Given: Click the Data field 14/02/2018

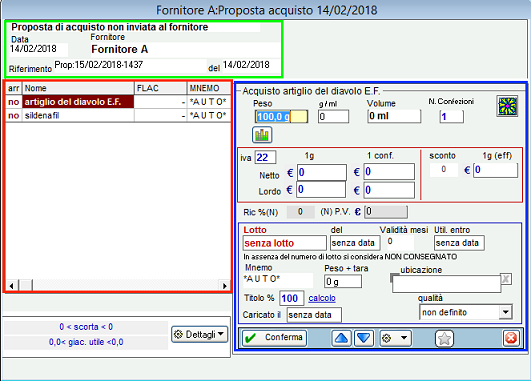Looking at the screenshot, I should click(x=38, y=49).
